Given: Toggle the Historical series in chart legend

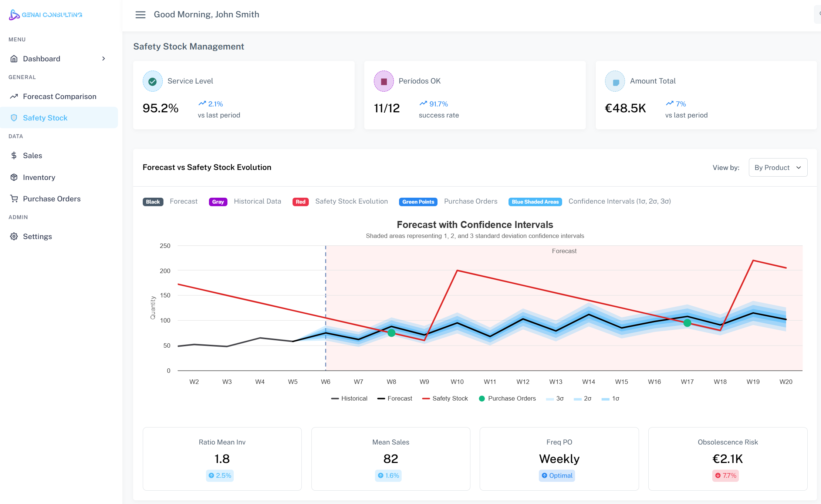Looking at the screenshot, I should click(349, 398).
